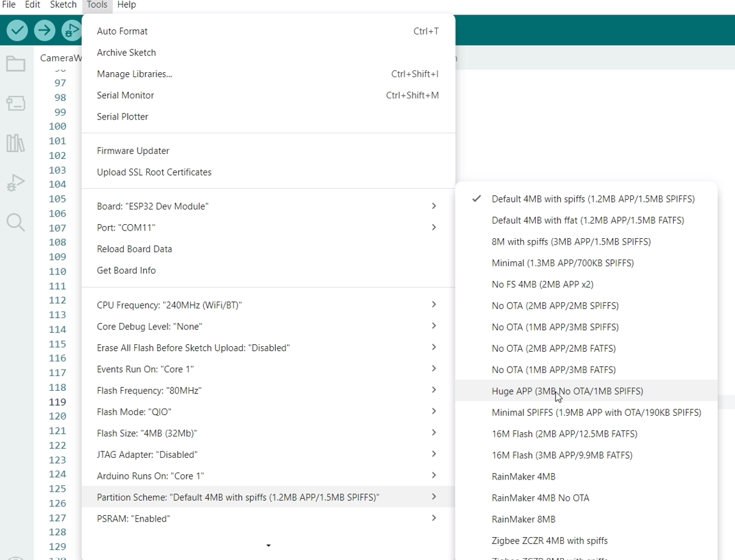Open the Library Manager books icon
735x560 pixels.
point(15,143)
